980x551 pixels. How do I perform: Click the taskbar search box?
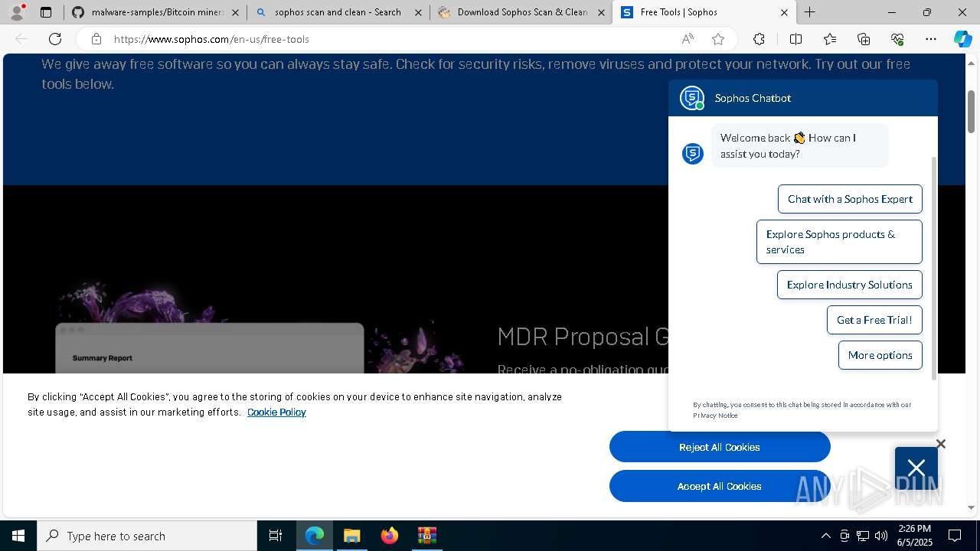(147, 536)
